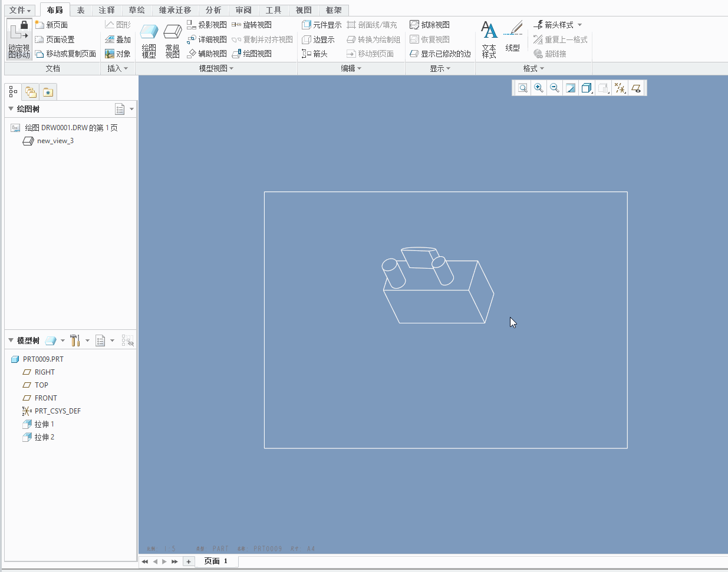728x572 pixels.
Task: Open display style cube icon
Action: pyautogui.click(x=587, y=88)
